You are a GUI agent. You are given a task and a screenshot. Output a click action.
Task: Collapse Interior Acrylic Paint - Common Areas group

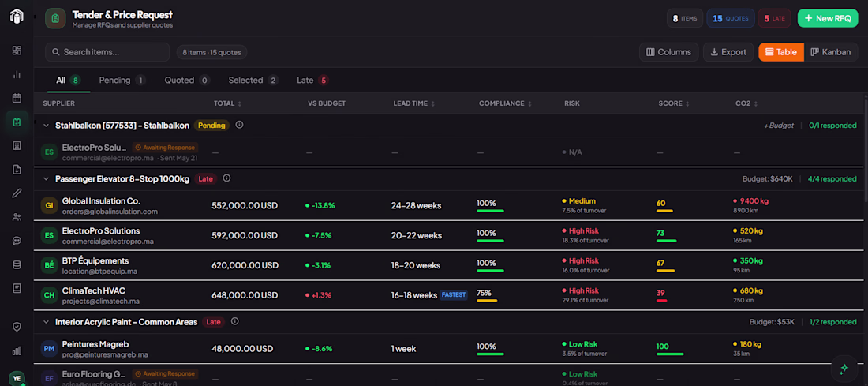pos(46,322)
